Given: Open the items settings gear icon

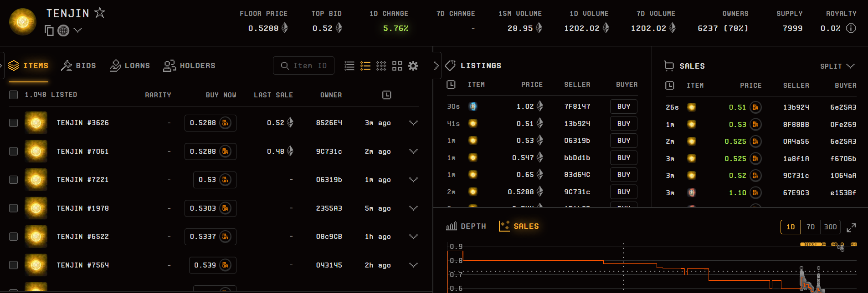Looking at the screenshot, I should tap(413, 66).
